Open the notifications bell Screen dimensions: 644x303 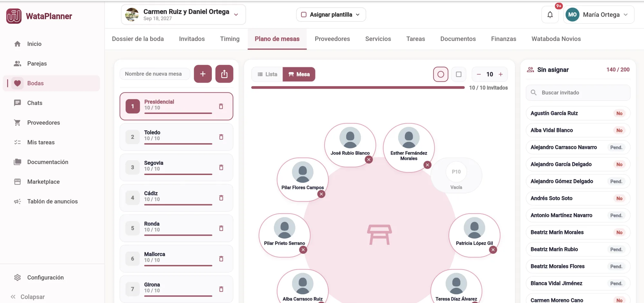coord(550,15)
